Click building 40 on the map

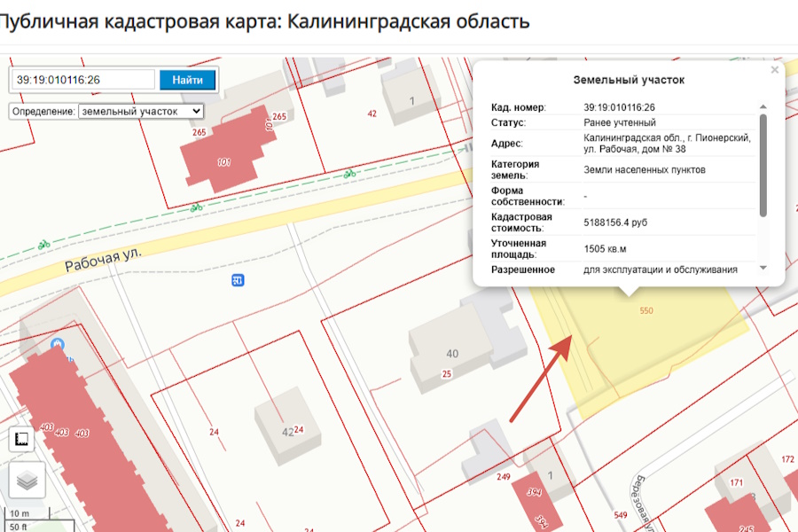(452, 353)
